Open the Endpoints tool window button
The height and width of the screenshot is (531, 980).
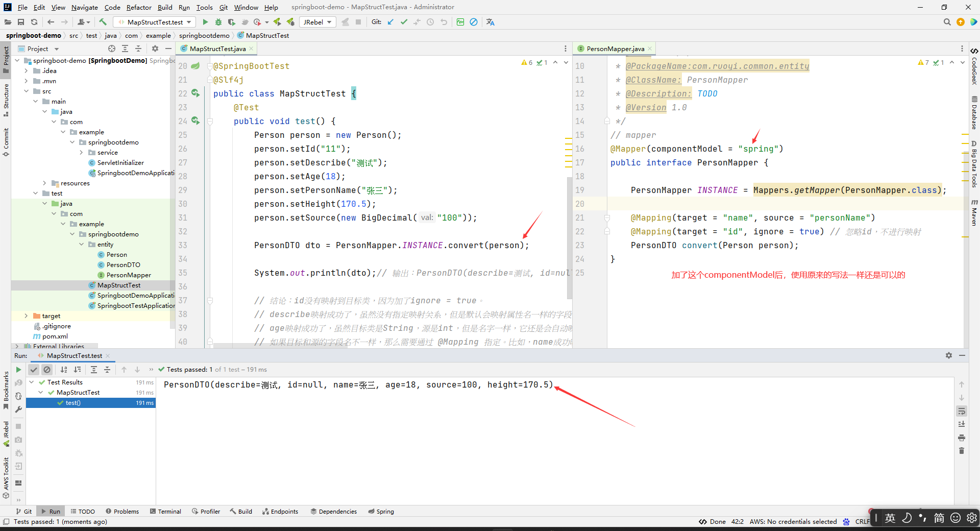[x=280, y=511]
